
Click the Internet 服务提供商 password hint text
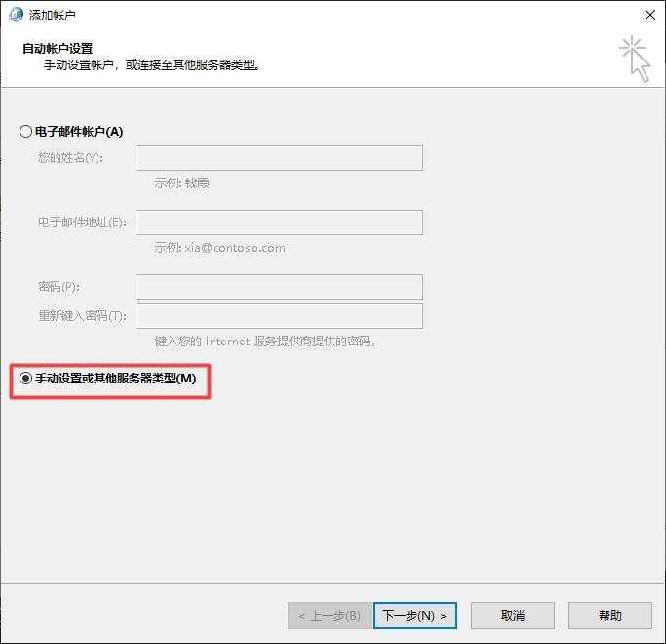[266, 342]
